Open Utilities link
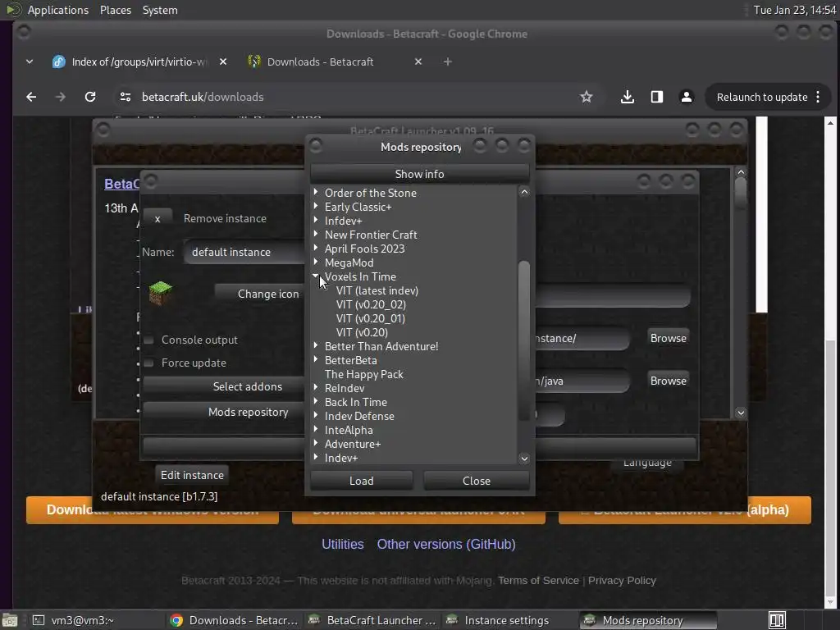840x630 pixels. point(342,545)
